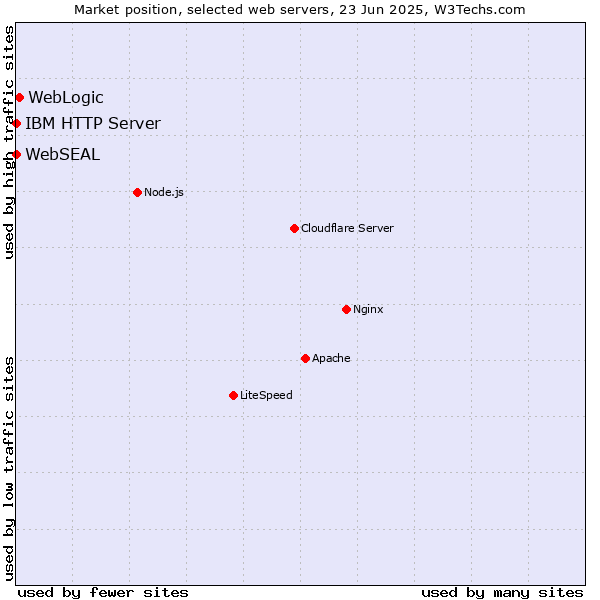Screen dimensions: 600x600
Task: Click the Node.js red data point
Action: (137, 192)
